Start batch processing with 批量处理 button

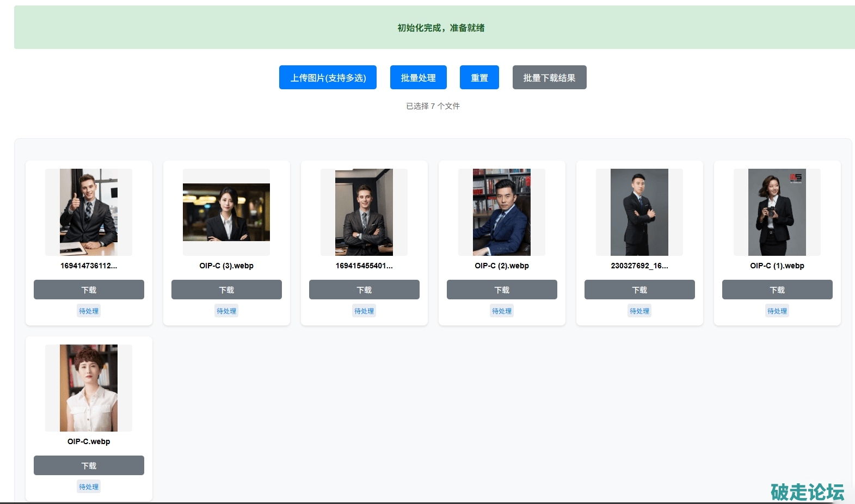point(418,77)
